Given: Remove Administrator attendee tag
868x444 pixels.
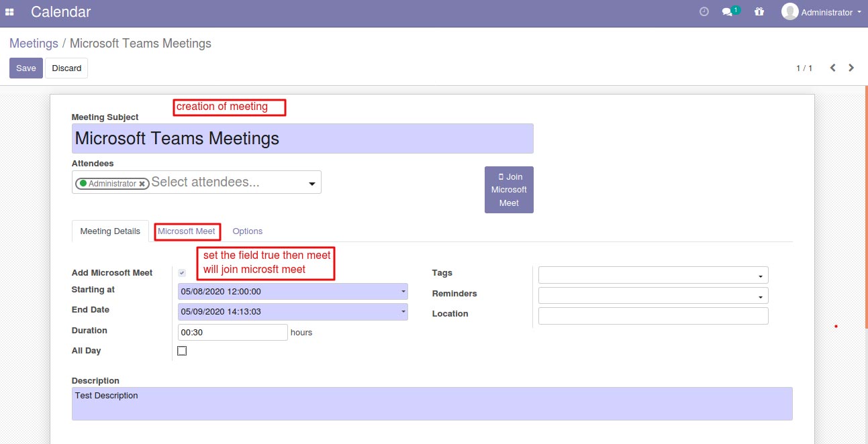Looking at the screenshot, I should coord(142,184).
